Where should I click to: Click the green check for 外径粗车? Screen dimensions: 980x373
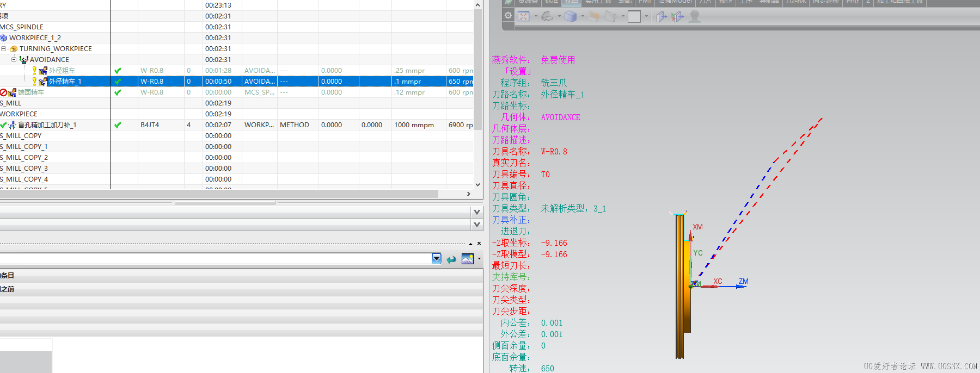pyautogui.click(x=118, y=71)
